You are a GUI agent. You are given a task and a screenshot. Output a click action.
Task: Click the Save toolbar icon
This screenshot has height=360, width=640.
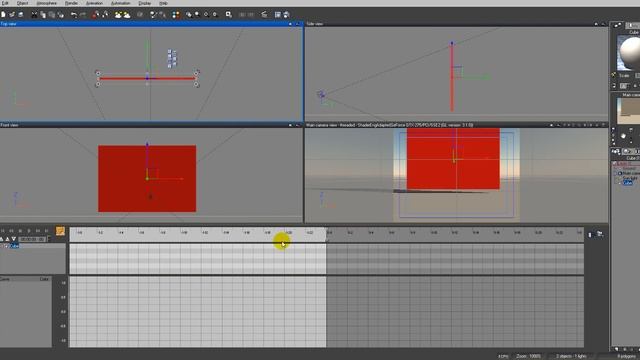[x=20, y=15]
